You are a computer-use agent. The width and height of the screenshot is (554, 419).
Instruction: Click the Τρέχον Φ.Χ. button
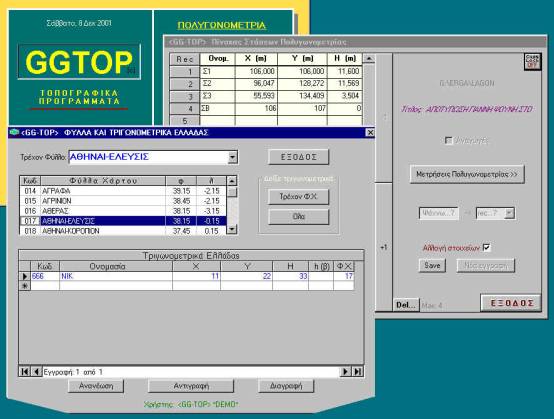click(299, 197)
